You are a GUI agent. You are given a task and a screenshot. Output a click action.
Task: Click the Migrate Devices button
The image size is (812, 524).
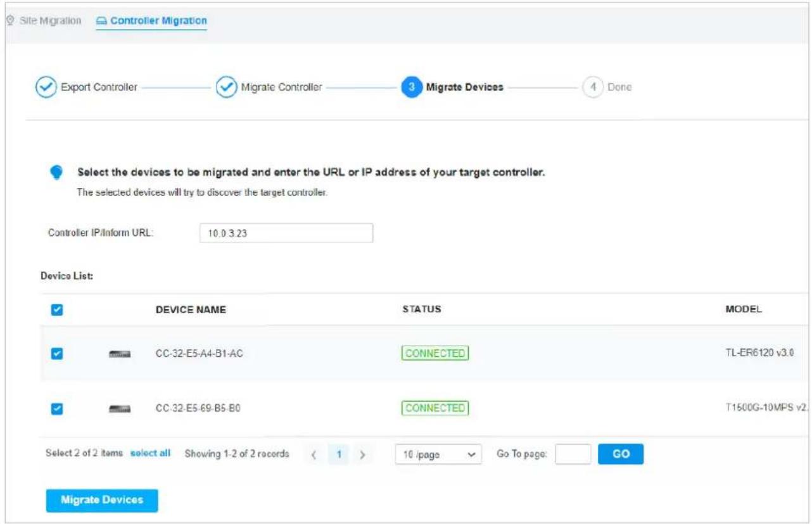(x=102, y=500)
